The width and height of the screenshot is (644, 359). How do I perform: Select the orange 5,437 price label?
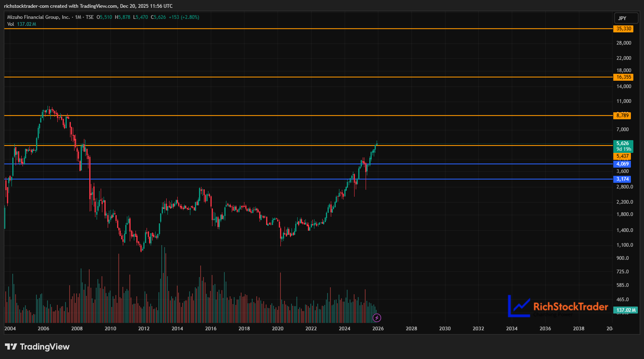pos(622,156)
